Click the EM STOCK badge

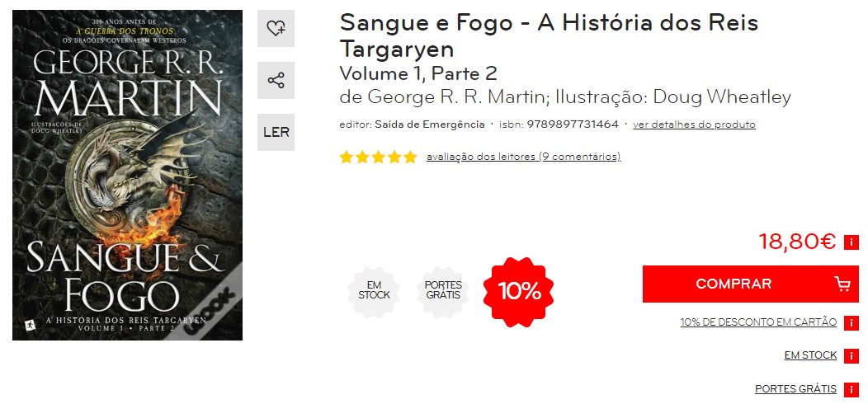[x=375, y=291]
